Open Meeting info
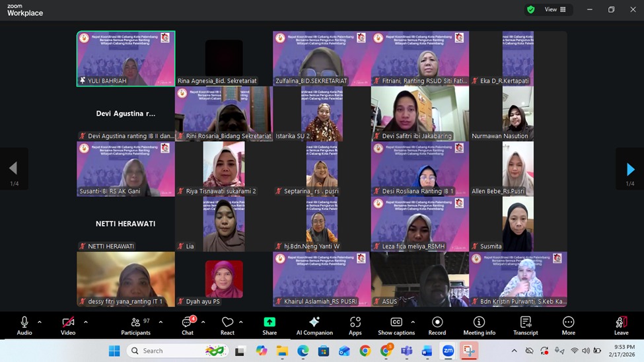Image resolution: width=644 pixels, height=362 pixels. (480, 326)
